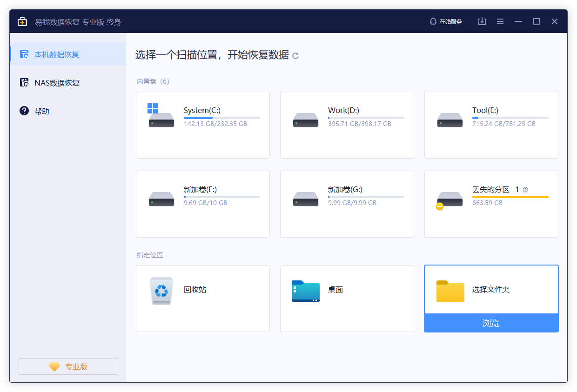Click the app logo in top-left corner

(x=22, y=21)
